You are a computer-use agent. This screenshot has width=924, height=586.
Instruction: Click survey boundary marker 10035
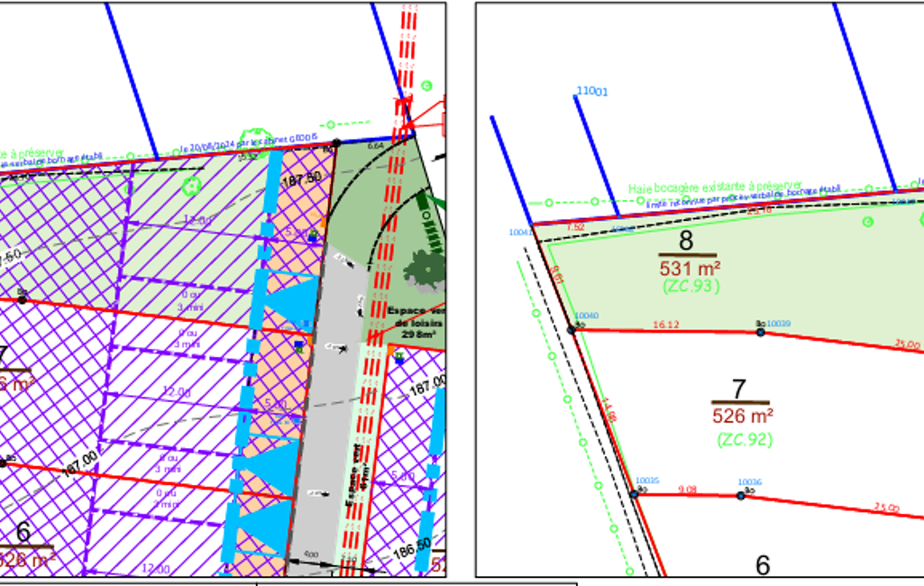tap(634, 493)
